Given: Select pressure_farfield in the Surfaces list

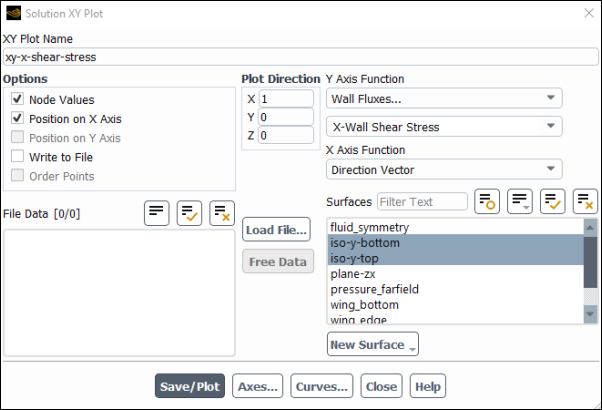Looking at the screenshot, I should click(455, 289).
